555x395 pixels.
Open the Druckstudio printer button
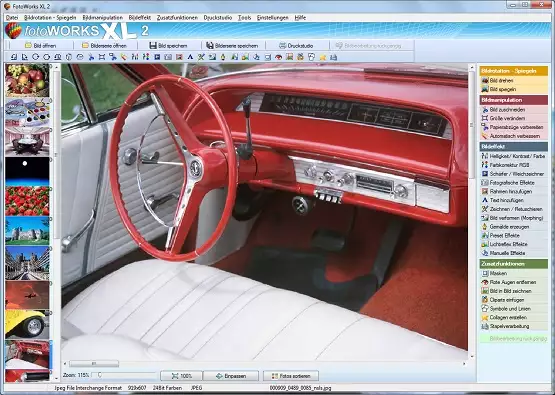[x=296, y=46]
